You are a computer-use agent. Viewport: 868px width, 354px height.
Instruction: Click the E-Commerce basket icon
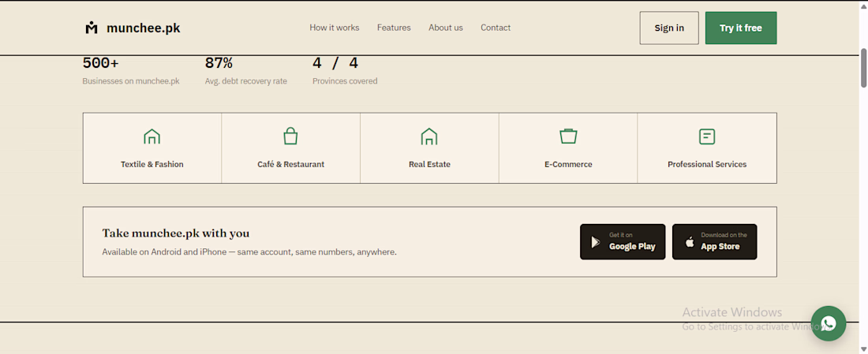568,136
